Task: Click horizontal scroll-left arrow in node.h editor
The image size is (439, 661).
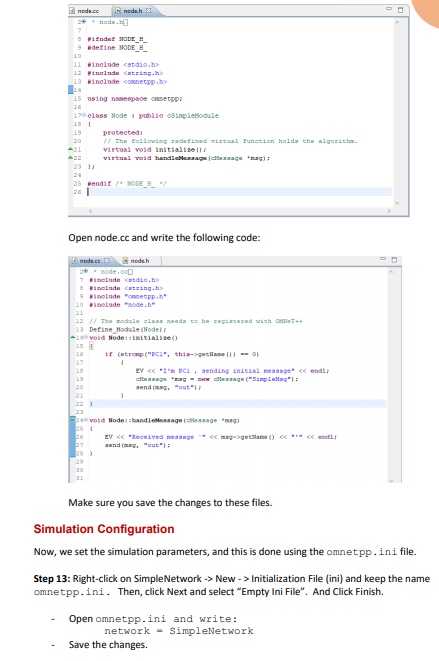Action: pos(90,211)
